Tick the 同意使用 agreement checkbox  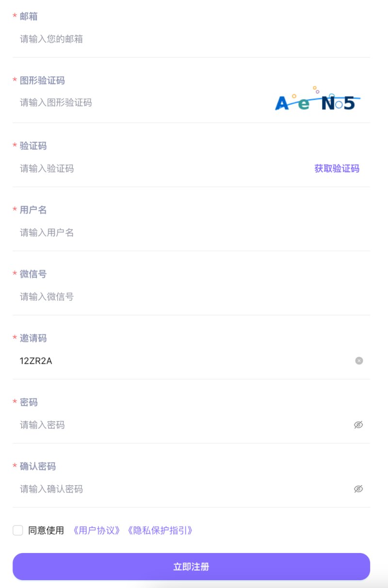click(18, 530)
